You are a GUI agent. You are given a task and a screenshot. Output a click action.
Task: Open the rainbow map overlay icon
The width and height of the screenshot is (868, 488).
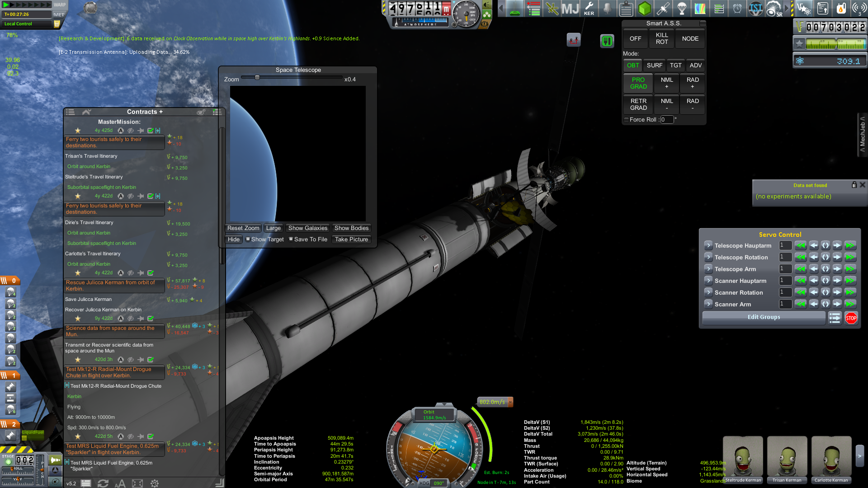pos(700,8)
